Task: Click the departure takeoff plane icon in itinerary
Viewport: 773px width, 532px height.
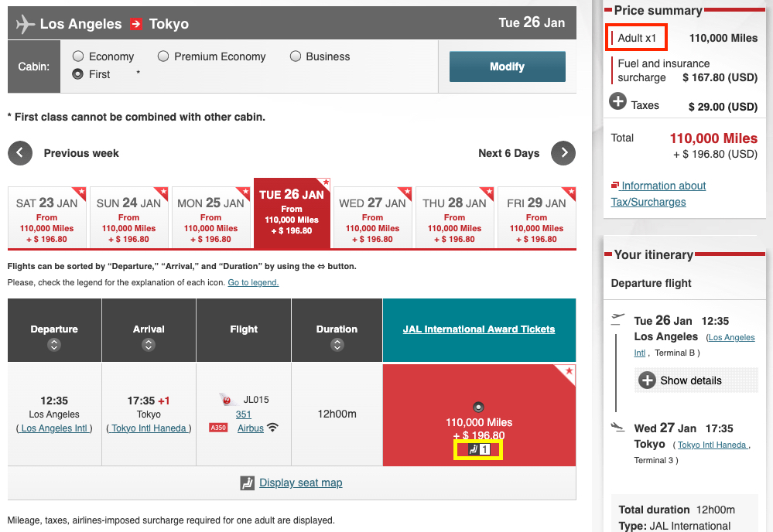Action: (617, 317)
